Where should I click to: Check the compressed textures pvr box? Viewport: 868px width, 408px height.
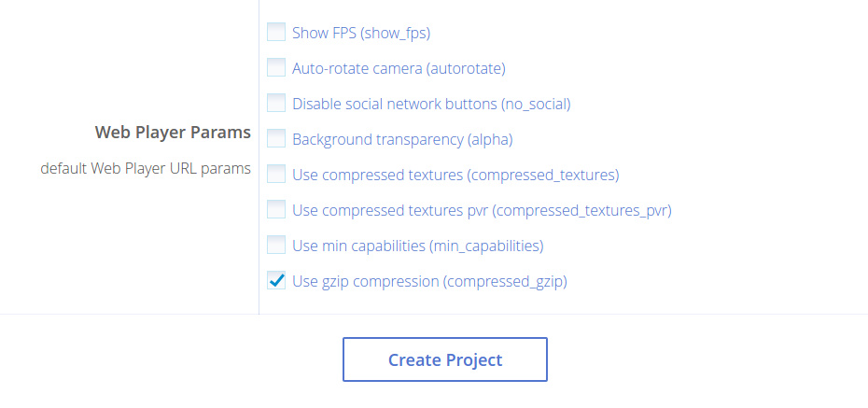click(276, 210)
